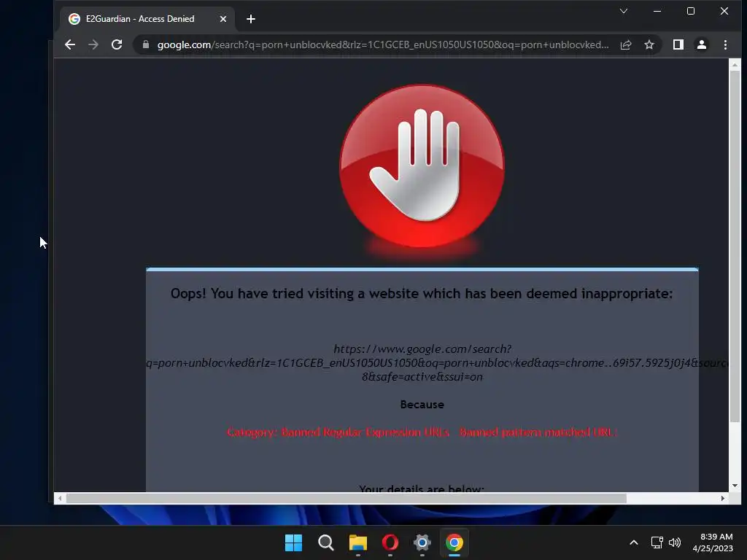
Task: Go back to the previous page
Action: pos(70,44)
